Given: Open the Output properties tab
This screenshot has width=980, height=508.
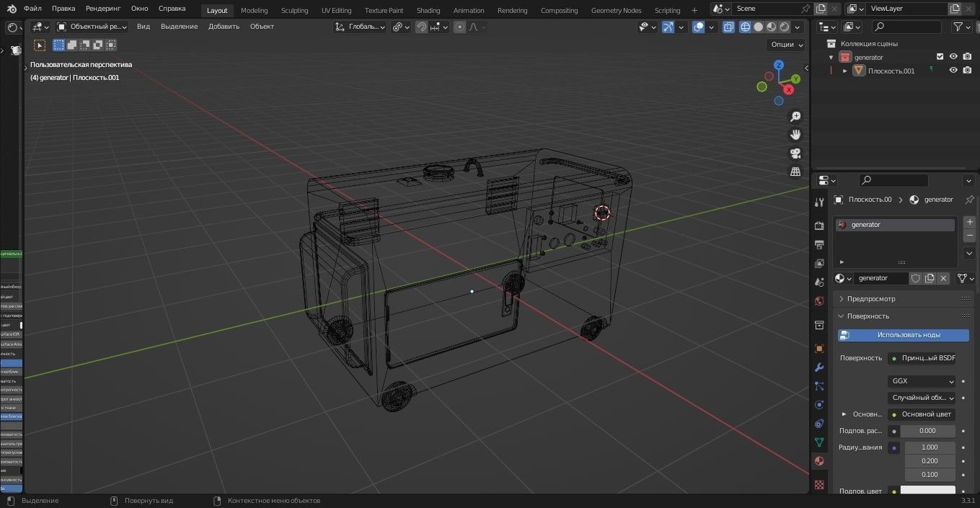Looking at the screenshot, I should (x=819, y=245).
